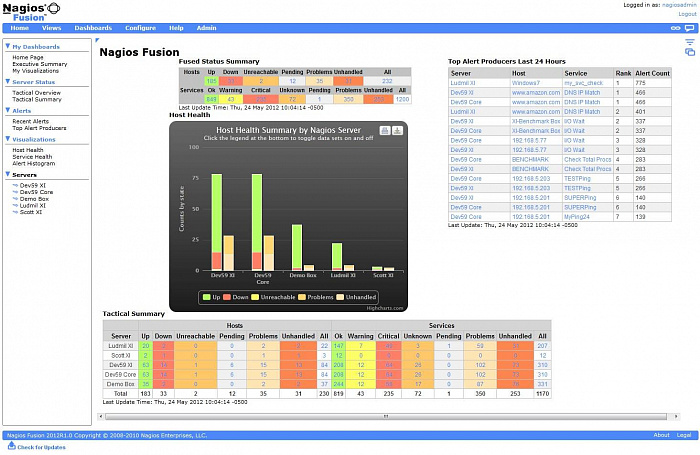700x455 pixels.
Task: Click the Check for Updates icon
Action: [x=12, y=447]
